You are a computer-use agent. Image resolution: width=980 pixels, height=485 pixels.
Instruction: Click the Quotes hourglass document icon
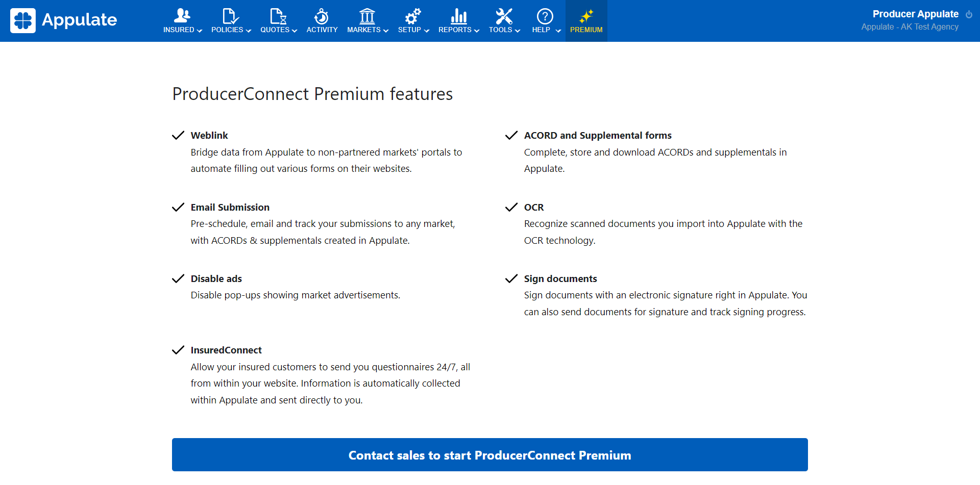pos(278,16)
